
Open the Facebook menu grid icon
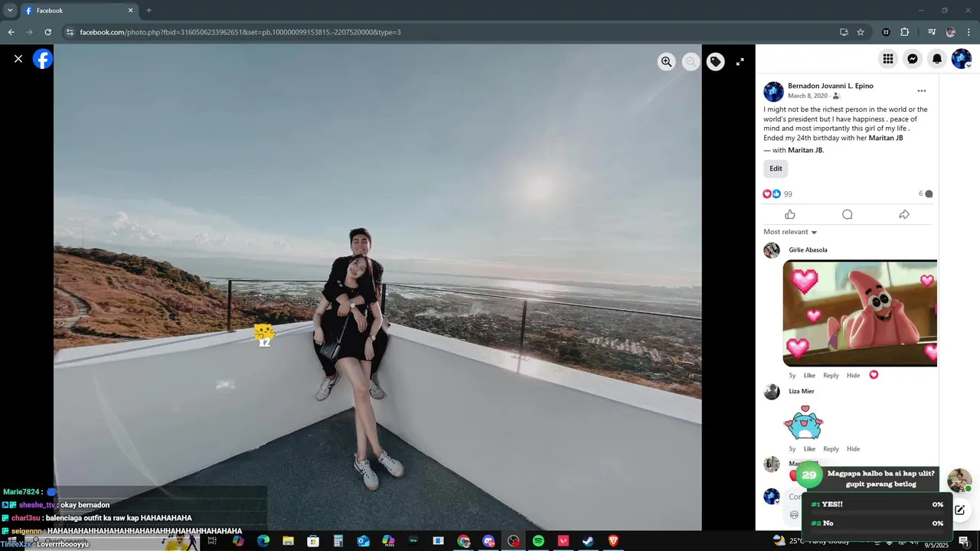point(888,59)
